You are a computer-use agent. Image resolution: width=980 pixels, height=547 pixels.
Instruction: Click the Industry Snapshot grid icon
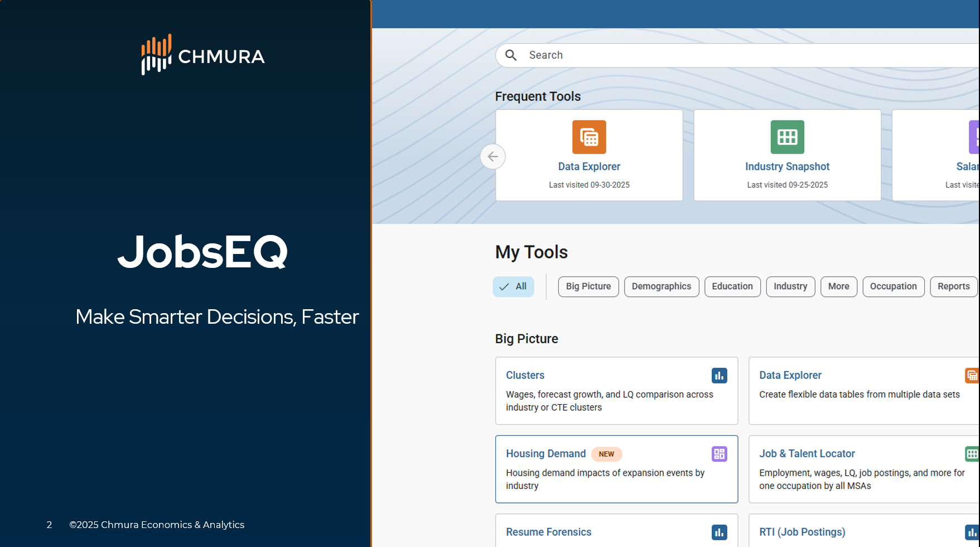(787, 137)
